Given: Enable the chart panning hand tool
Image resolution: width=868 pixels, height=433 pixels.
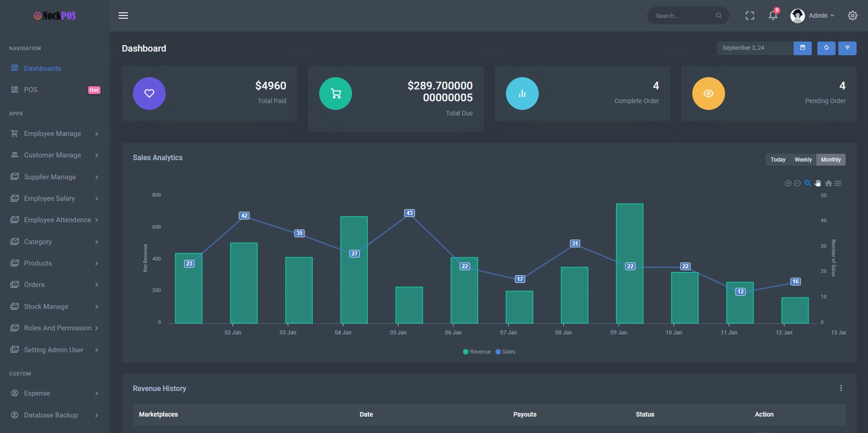Looking at the screenshot, I should (818, 183).
